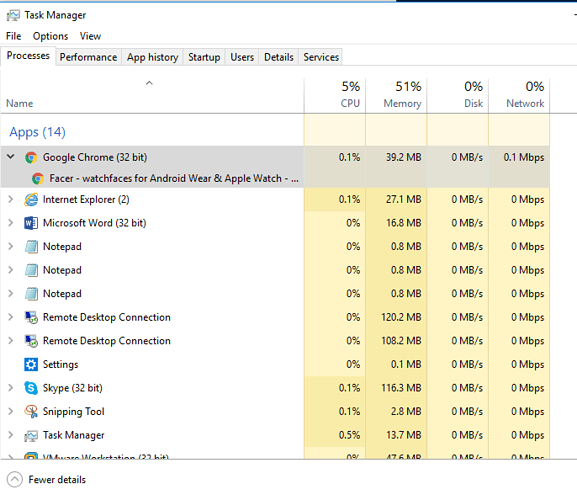Screen dimensions: 577x500
Task: Click the Facer tab Chrome icon
Action: 38,178
